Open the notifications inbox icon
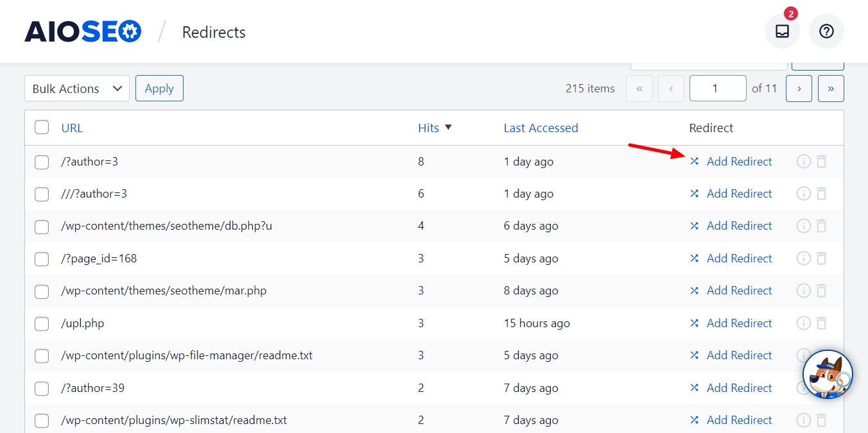 [782, 31]
